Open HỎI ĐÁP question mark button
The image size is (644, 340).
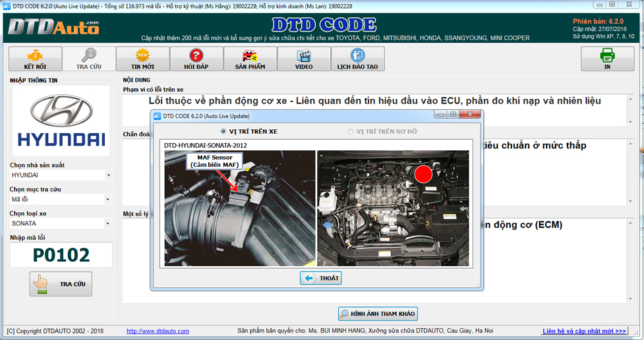tap(196, 59)
